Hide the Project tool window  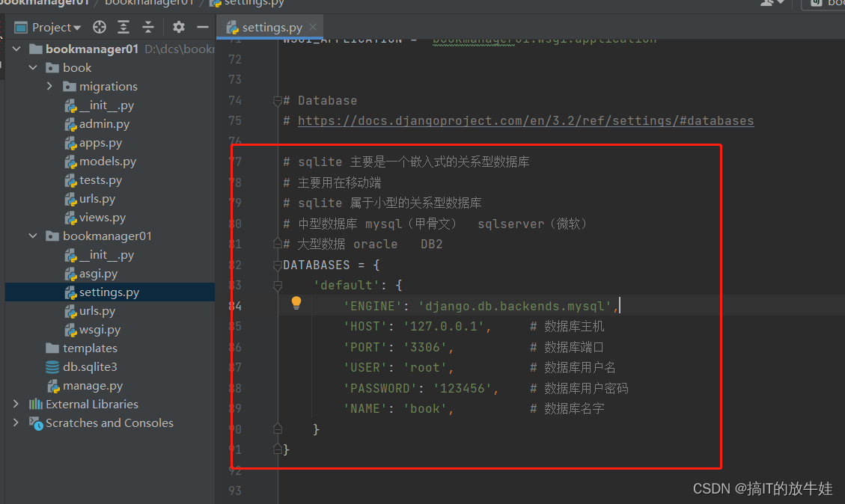click(203, 27)
